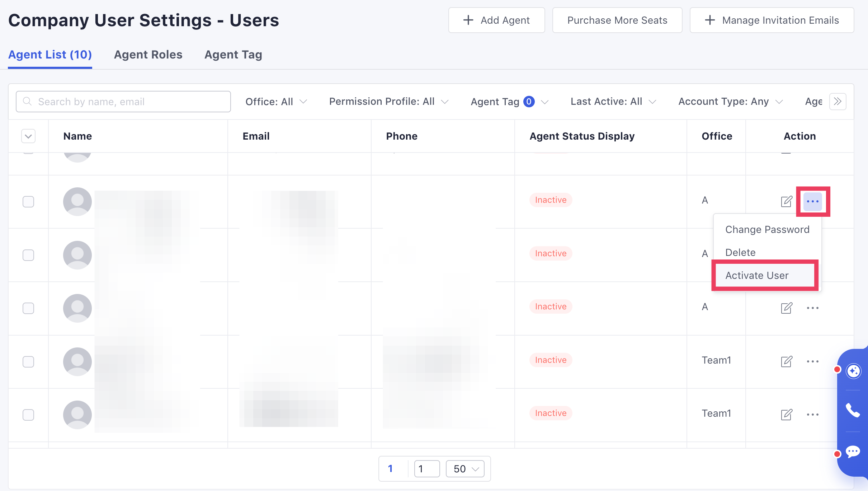This screenshot has width=868, height=491.
Task: Click the AI sparkle icon in side widget
Action: (x=853, y=371)
